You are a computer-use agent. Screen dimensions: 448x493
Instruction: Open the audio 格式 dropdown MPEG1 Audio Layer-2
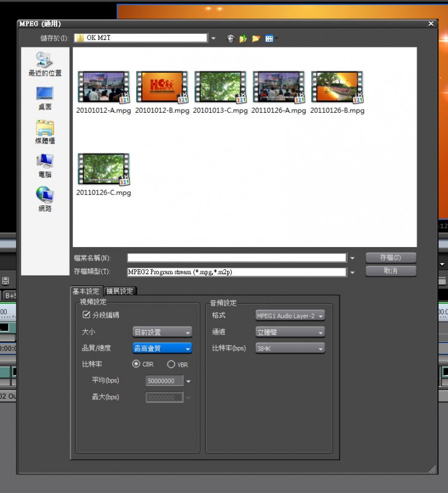pos(290,316)
